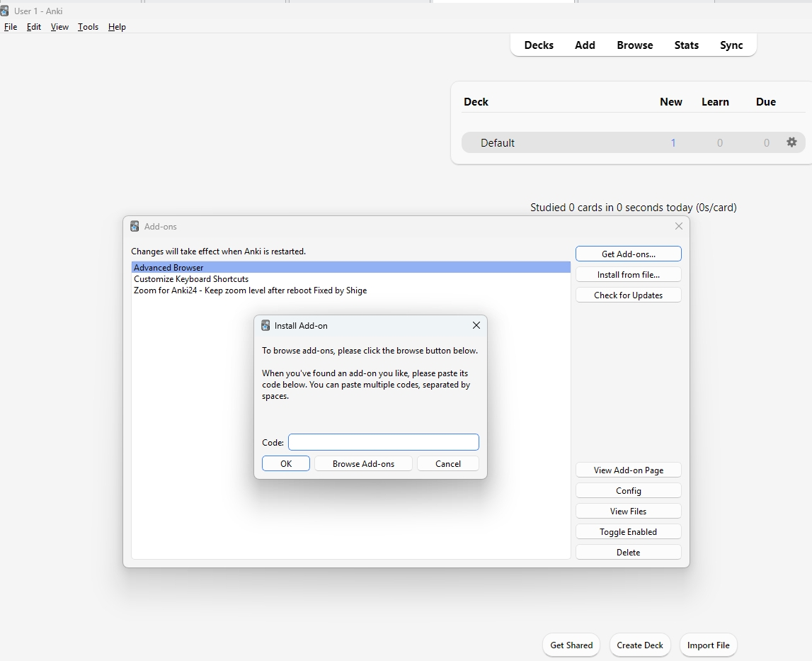Image resolution: width=812 pixels, height=661 pixels.
Task: Click the View Files button
Action: tap(628, 512)
